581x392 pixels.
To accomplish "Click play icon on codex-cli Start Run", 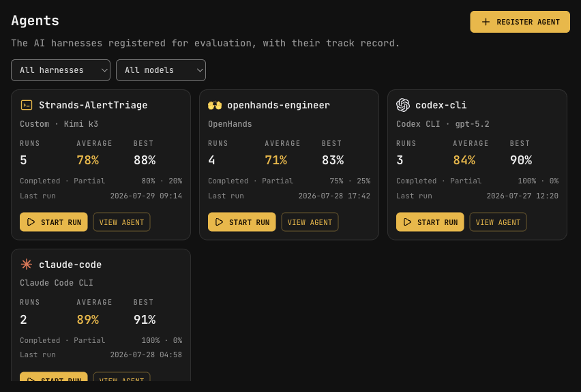I will click(x=408, y=222).
